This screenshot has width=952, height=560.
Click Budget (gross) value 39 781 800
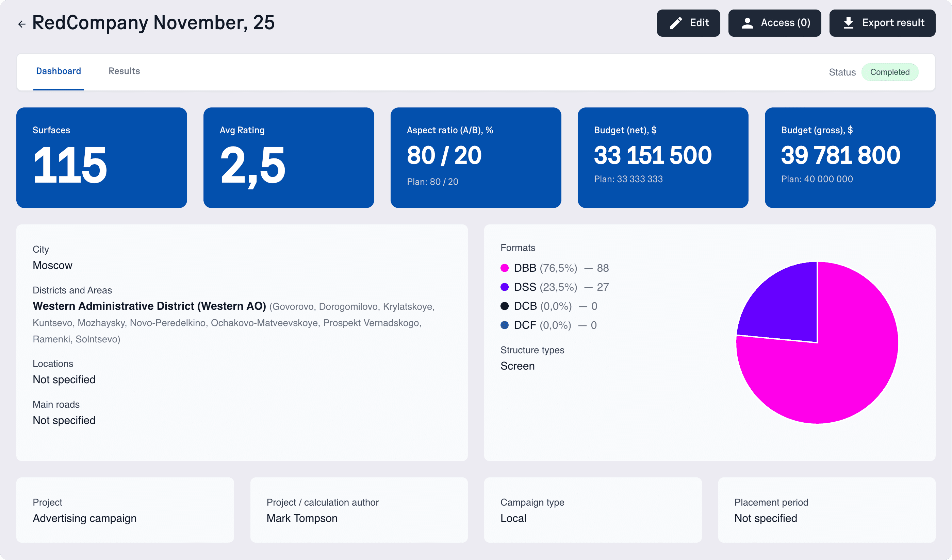(840, 155)
